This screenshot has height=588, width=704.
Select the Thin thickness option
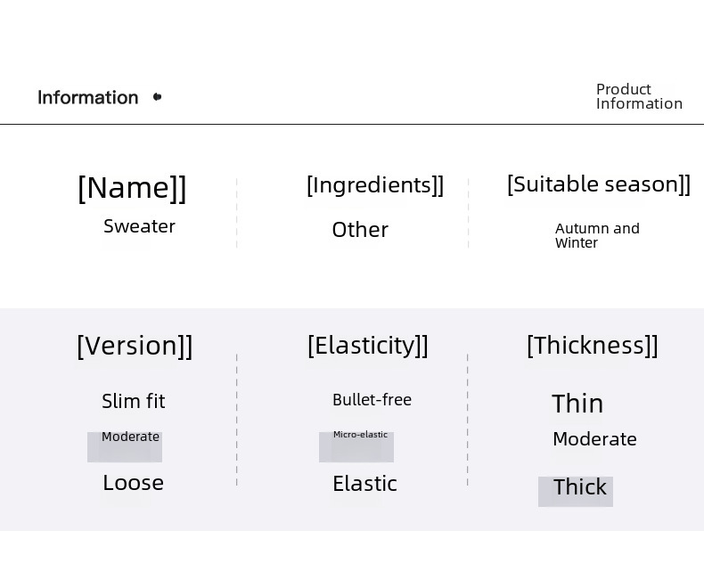pos(577,404)
